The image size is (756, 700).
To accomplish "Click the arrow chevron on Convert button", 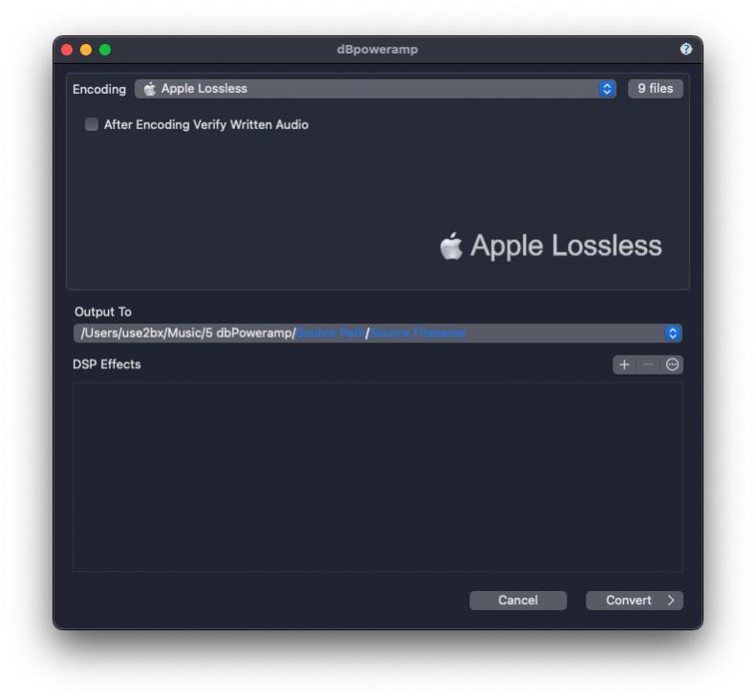I will click(671, 601).
